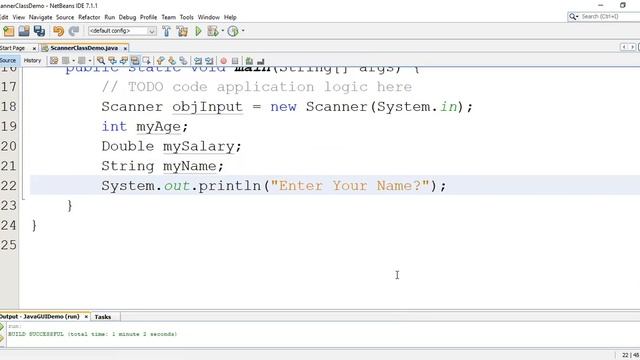Click the Redo arrow icon
The width and height of the screenshot is (640, 360).
[x=74, y=31]
